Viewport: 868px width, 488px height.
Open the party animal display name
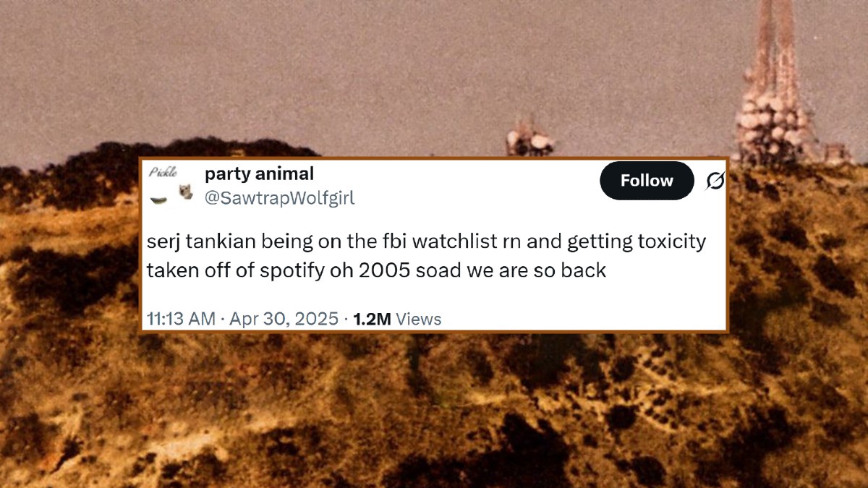click(260, 174)
